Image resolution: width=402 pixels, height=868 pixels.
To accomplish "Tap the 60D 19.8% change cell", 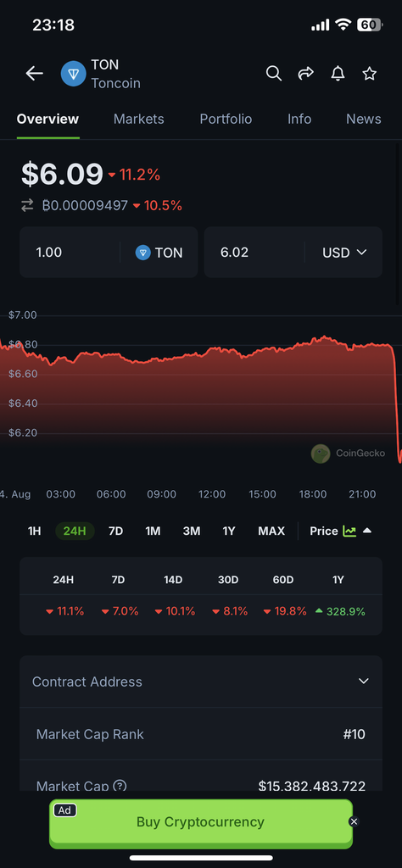I will 285,612.
